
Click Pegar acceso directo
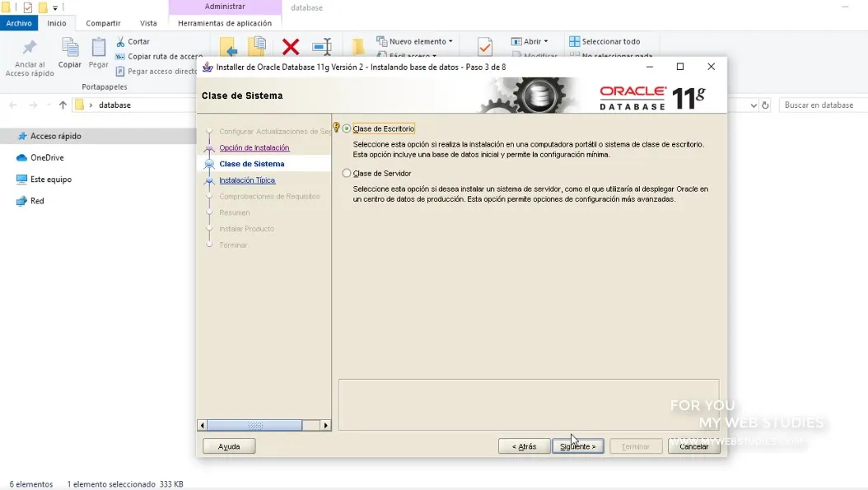pyautogui.click(x=156, y=72)
